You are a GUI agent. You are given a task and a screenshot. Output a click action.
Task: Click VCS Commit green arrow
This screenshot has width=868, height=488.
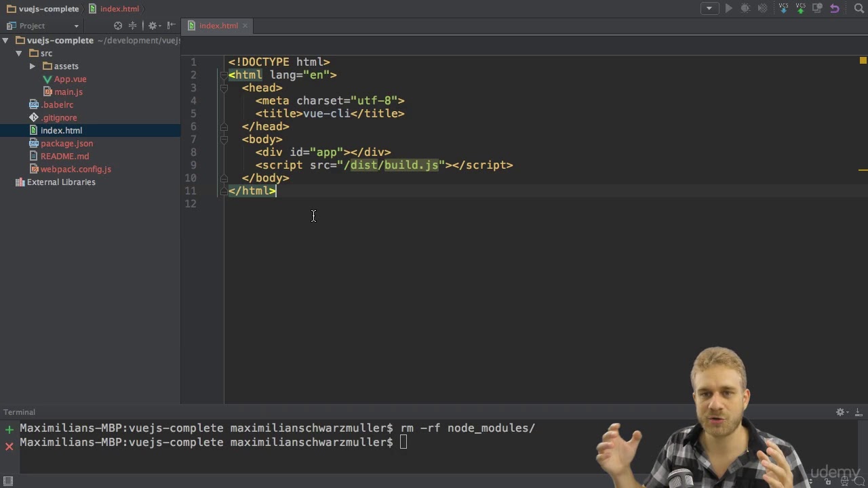(801, 9)
